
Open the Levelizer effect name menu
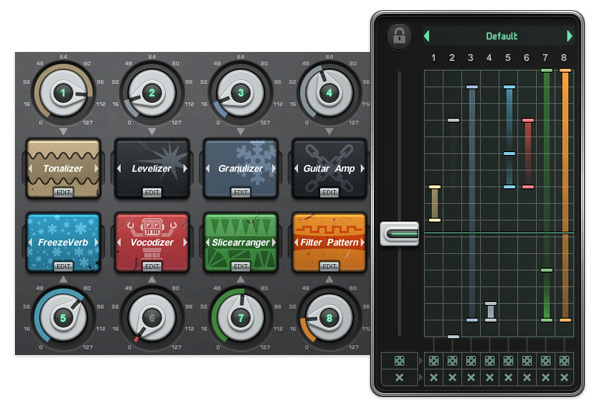pos(152,168)
